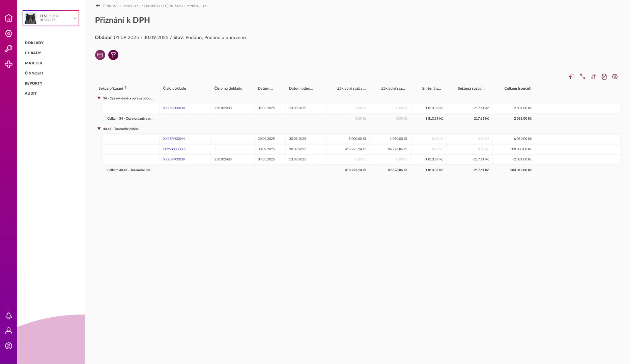The width and height of the screenshot is (630, 364).
Task: Open document link XX25PP00044
Action: click(x=174, y=139)
